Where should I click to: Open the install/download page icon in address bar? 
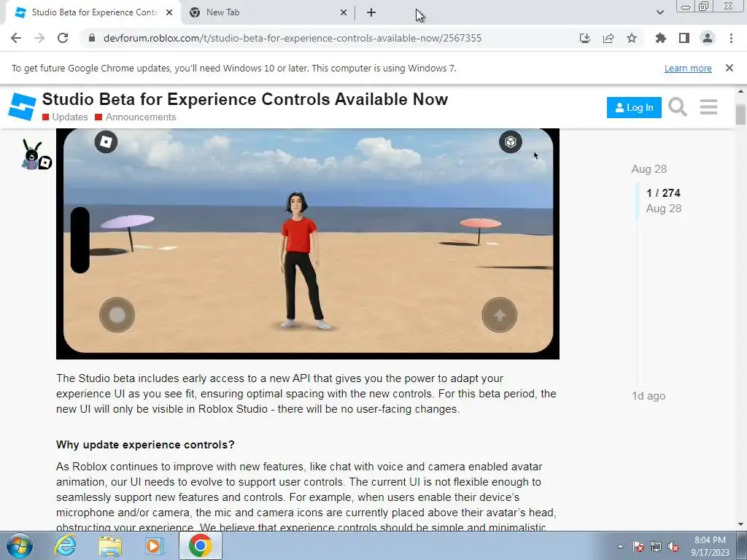[x=584, y=38]
